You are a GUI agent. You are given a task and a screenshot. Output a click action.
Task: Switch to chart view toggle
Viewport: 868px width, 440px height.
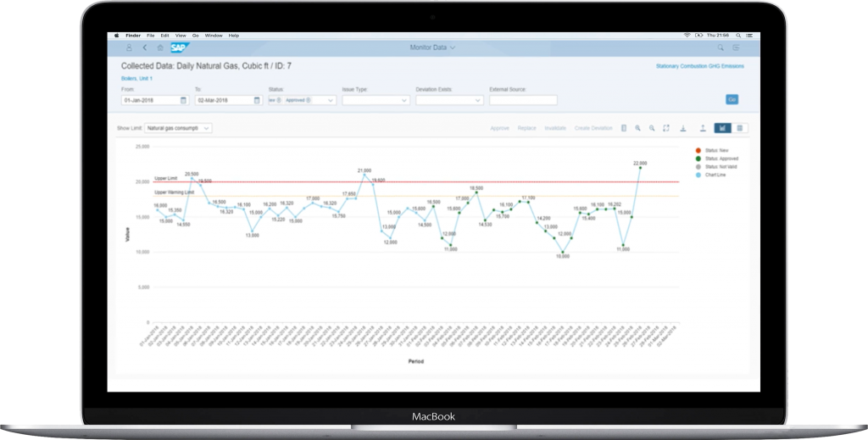click(723, 128)
